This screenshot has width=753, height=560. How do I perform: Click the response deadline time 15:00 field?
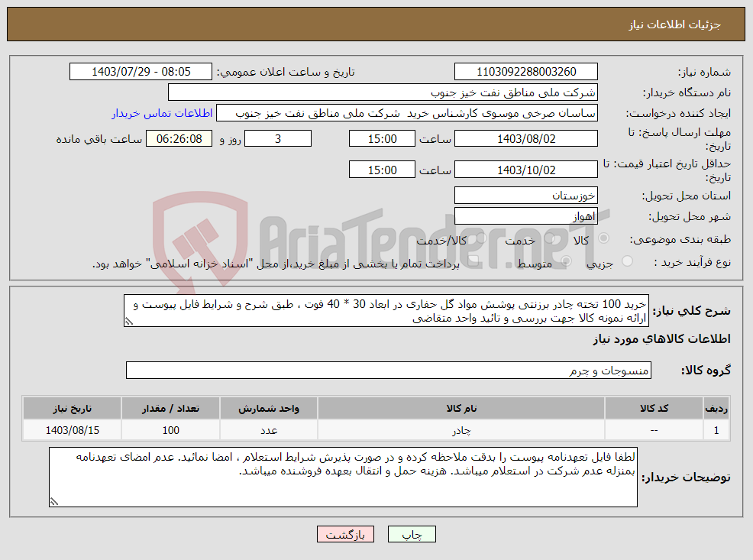pos(382,138)
